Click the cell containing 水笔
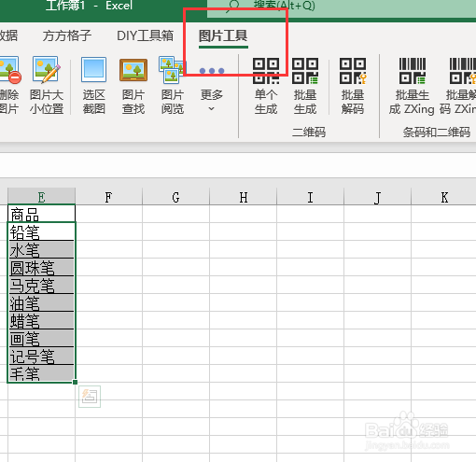The image size is (476, 462). pyautogui.click(x=41, y=249)
